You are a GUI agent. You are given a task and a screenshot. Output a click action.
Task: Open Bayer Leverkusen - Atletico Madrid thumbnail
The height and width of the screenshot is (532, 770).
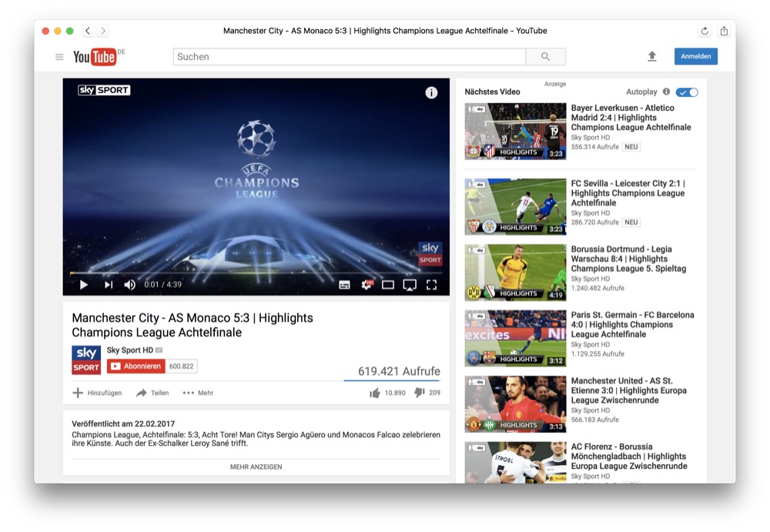[515, 131]
